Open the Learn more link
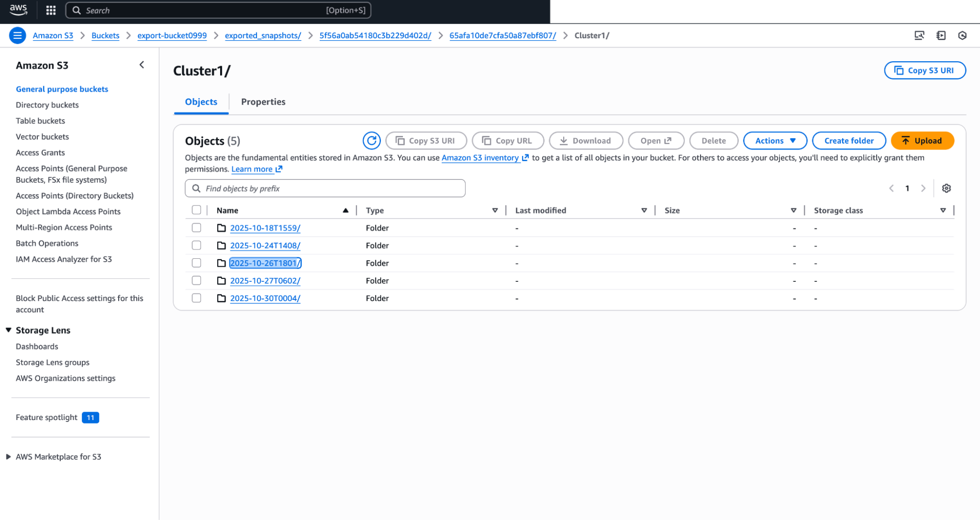 (257, 169)
